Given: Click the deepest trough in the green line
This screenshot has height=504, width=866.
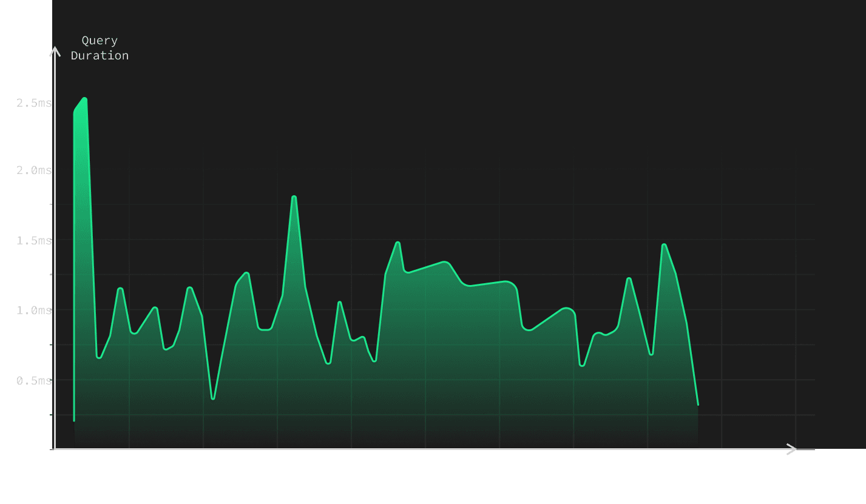Looking at the screenshot, I should (x=213, y=398).
